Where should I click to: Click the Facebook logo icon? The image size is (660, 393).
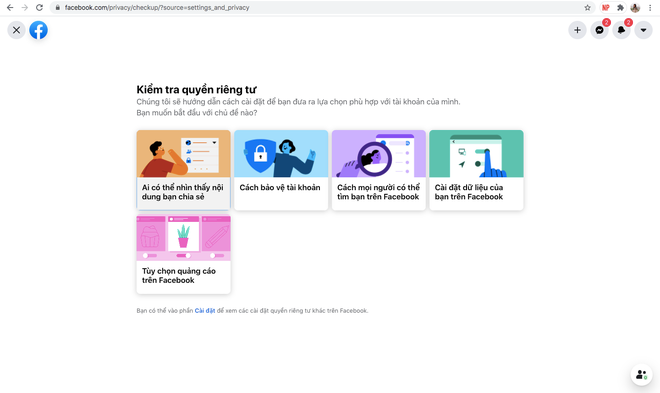point(38,30)
